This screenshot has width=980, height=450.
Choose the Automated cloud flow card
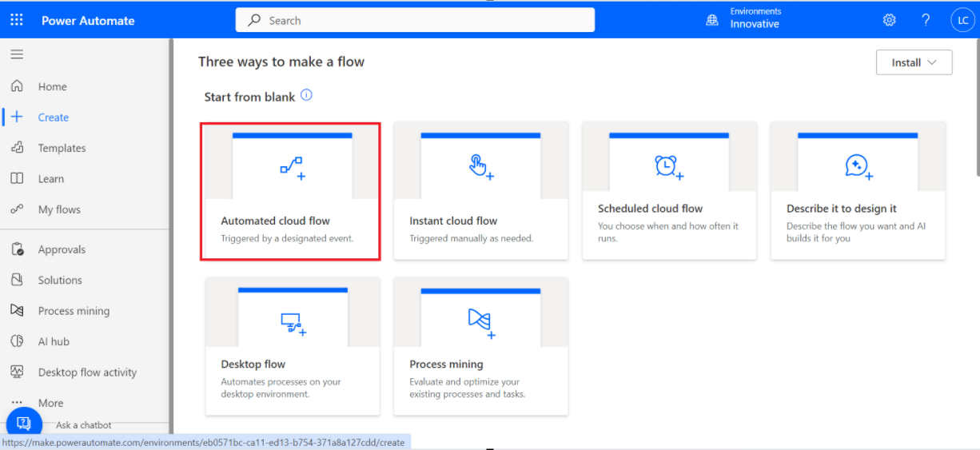click(x=290, y=192)
